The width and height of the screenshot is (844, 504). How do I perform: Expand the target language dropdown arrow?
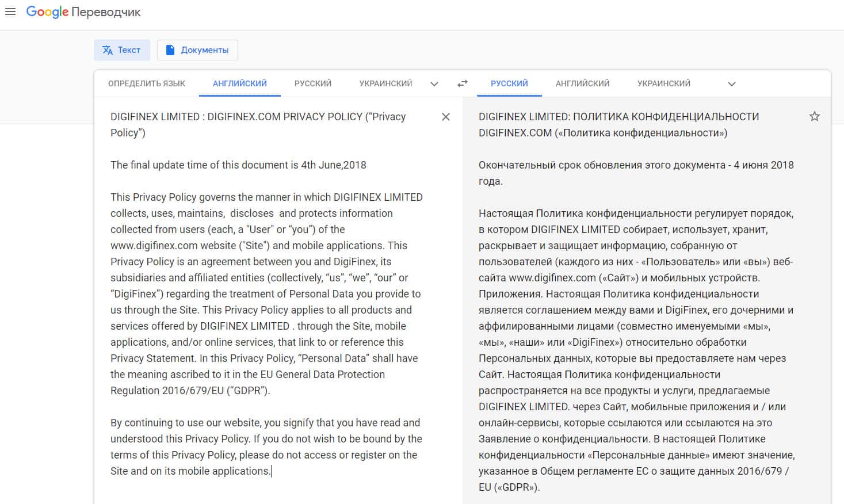click(732, 84)
